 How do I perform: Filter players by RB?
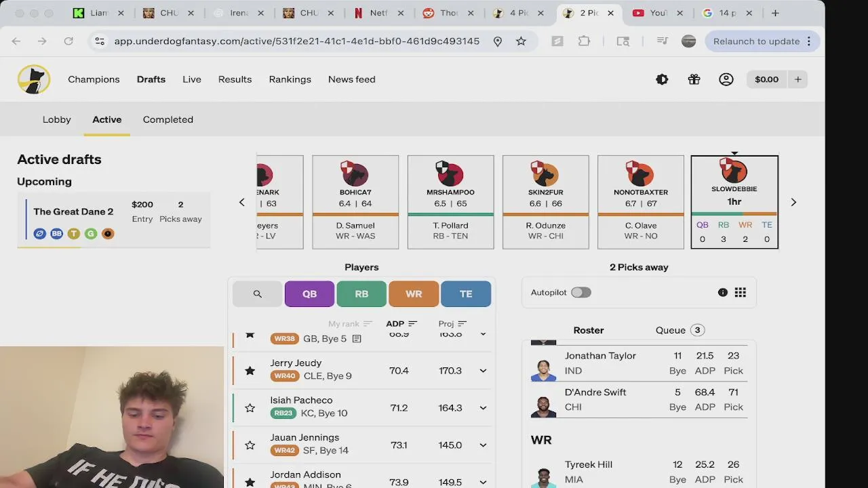pos(361,293)
